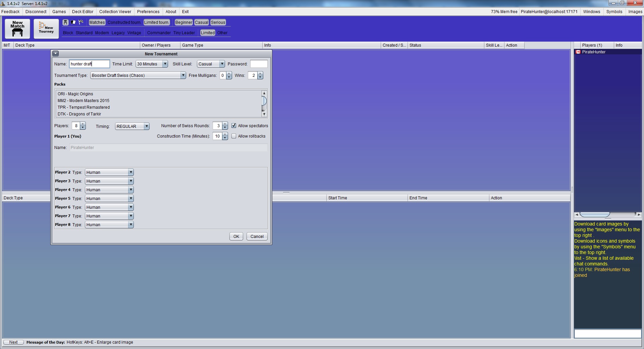
Task: Toggle the checkered flag filter
Action: 81,22
